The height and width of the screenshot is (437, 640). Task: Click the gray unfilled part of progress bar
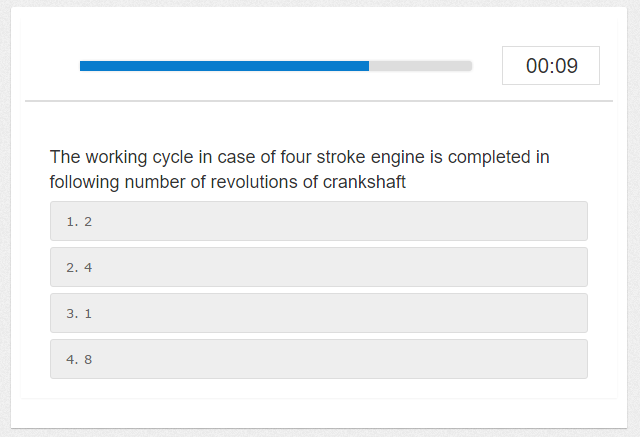(x=420, y=66)
